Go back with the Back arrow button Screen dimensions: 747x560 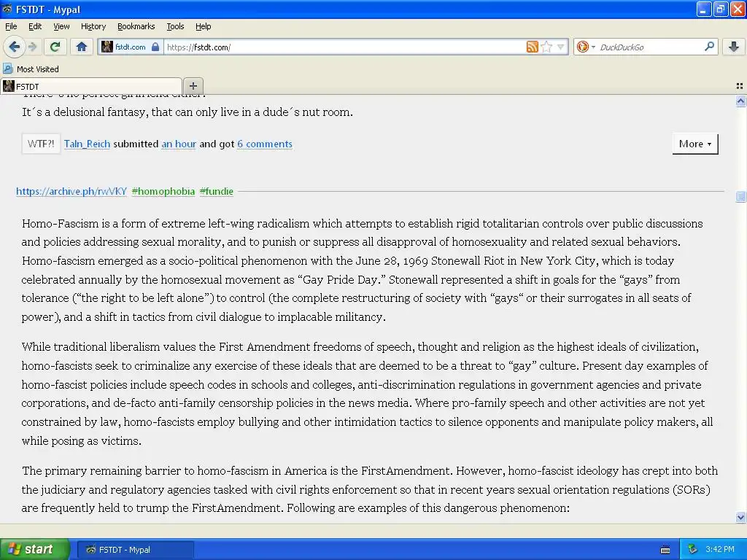pyautogui.click(x=14, y=47)
